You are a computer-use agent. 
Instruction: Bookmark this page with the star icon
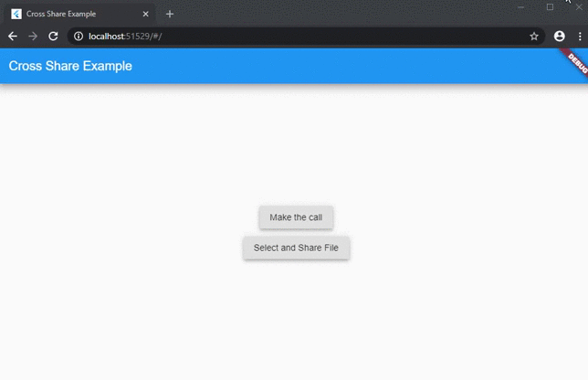[x=534, y=36]
